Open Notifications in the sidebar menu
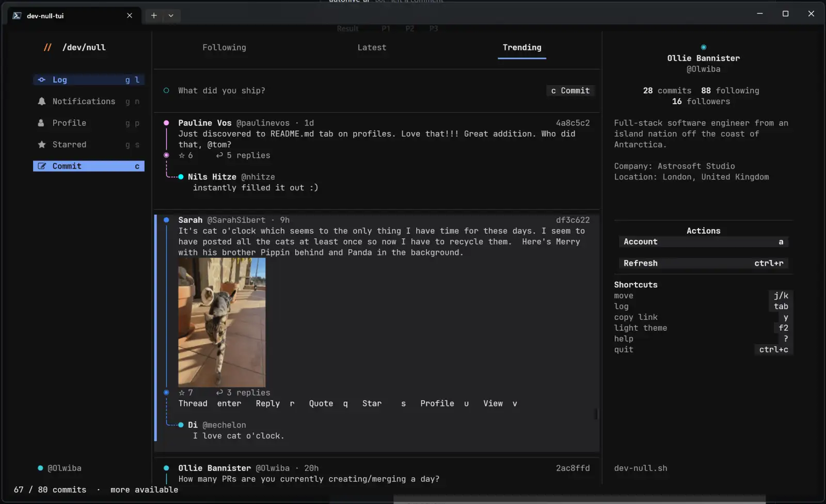 (x=89, y=102)
